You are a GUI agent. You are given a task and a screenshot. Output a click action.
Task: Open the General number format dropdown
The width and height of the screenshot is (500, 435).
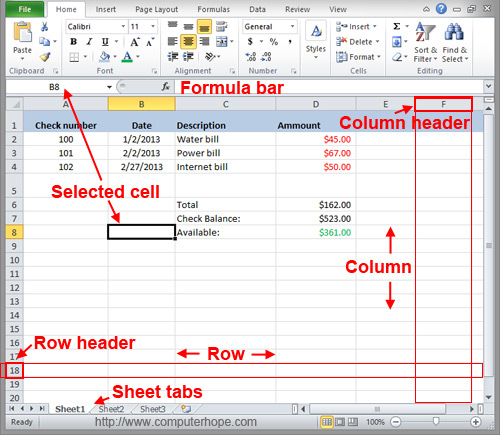tap(292, 26)
